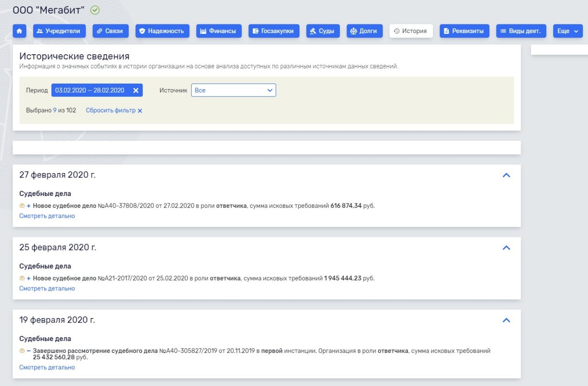Expand the Еще dropdown menu
Viewport: 588px width, 386px height.
pyautogui.click(x=568, y=31)
